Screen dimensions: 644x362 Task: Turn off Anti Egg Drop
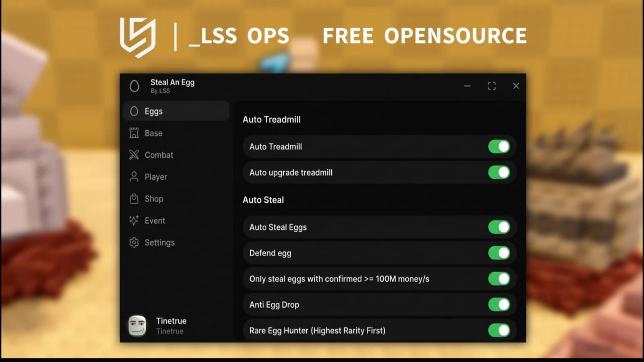coord(499,304)
